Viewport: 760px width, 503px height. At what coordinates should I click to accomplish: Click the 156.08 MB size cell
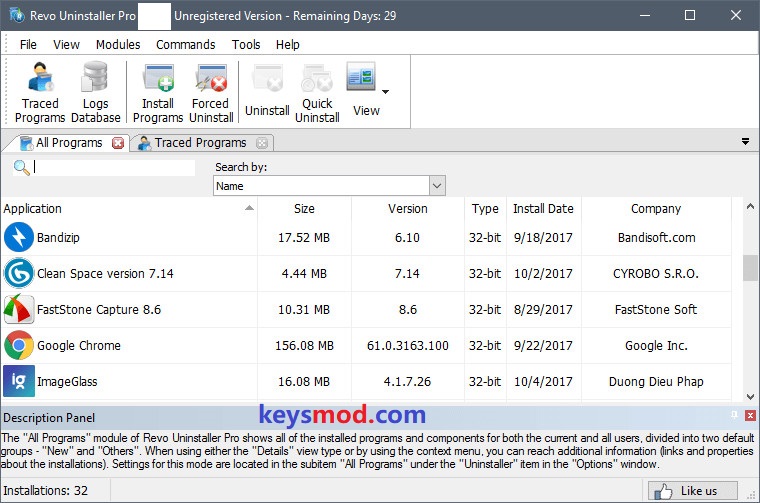[x=304, y=346]
